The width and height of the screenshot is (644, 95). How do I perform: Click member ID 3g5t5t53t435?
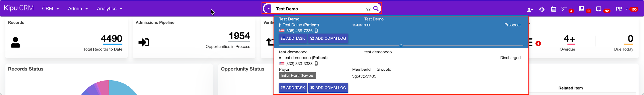(364, 76)
